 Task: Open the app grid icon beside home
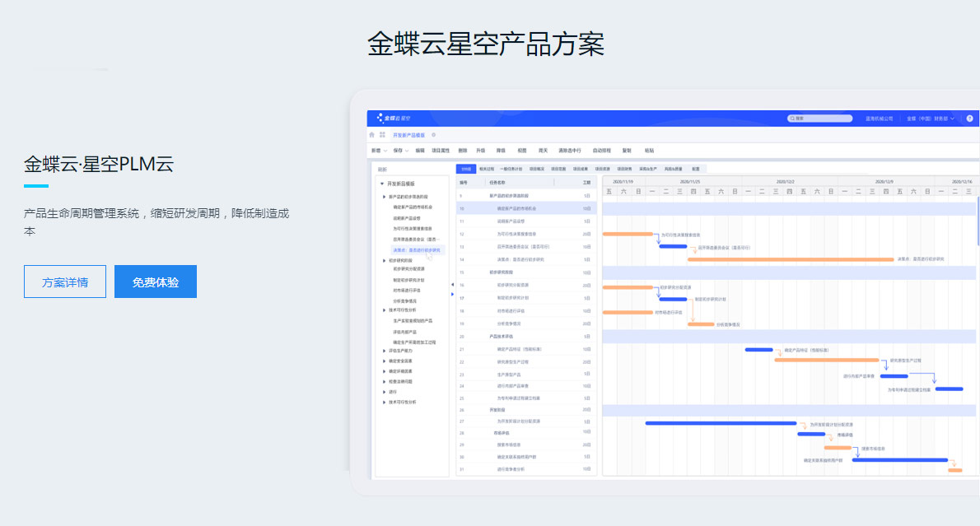[x=382, y=135]
